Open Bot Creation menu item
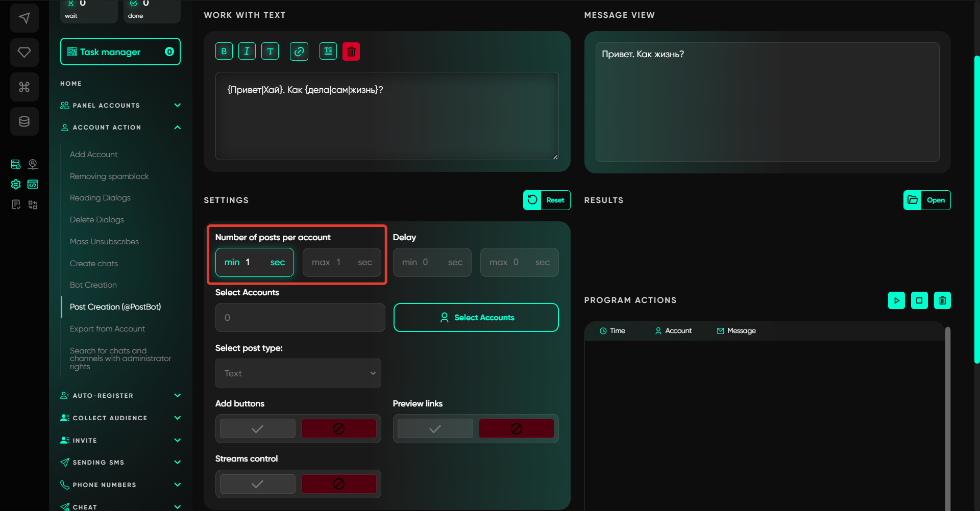This screenshot has width=980, height=511. [93, 285]
